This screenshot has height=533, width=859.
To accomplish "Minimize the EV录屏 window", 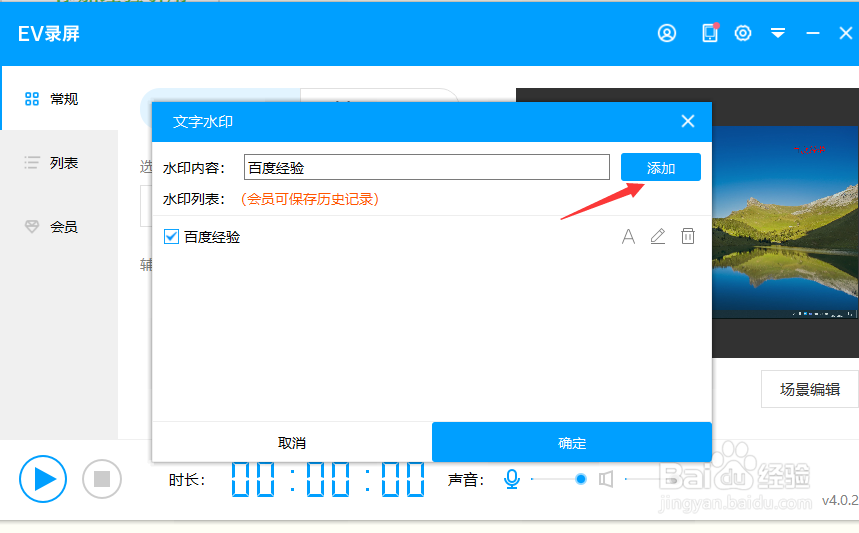I will [x=813, y=33].
